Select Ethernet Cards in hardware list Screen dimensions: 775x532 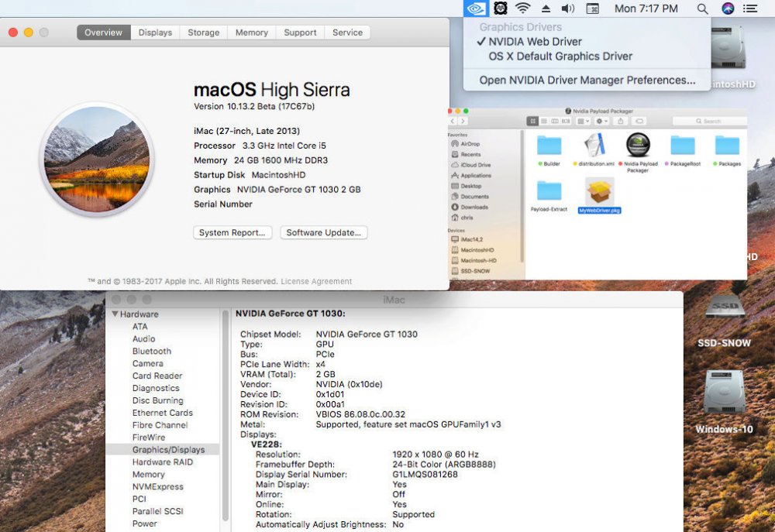coord(162,413)
